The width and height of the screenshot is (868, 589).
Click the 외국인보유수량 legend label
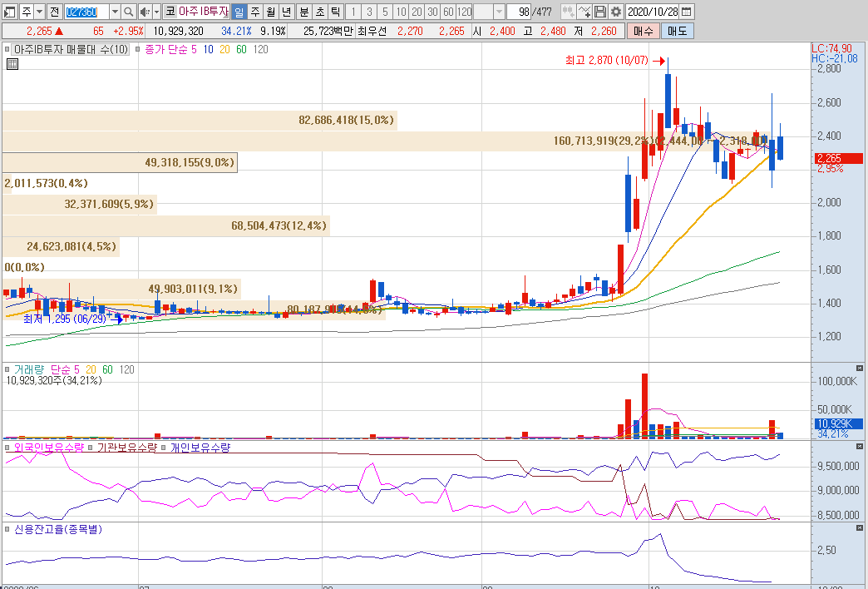tap(49, 447)
